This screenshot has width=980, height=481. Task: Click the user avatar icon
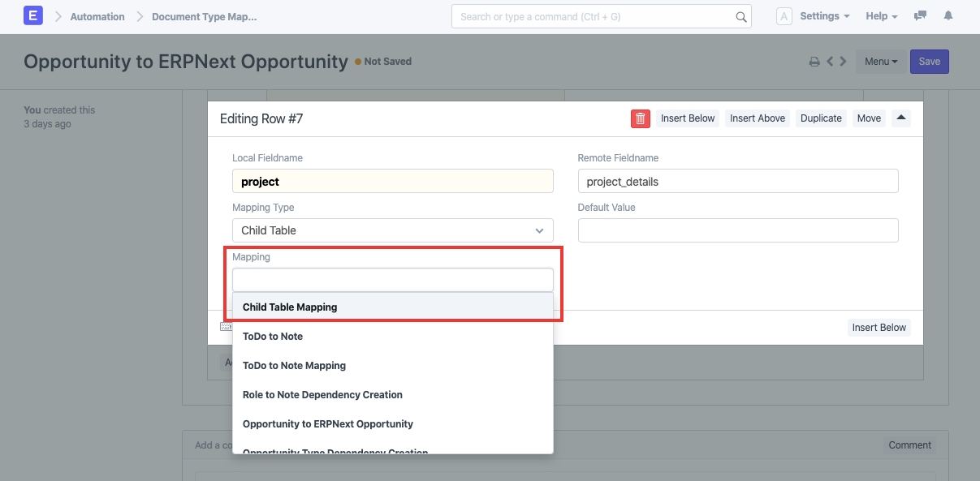784,16
